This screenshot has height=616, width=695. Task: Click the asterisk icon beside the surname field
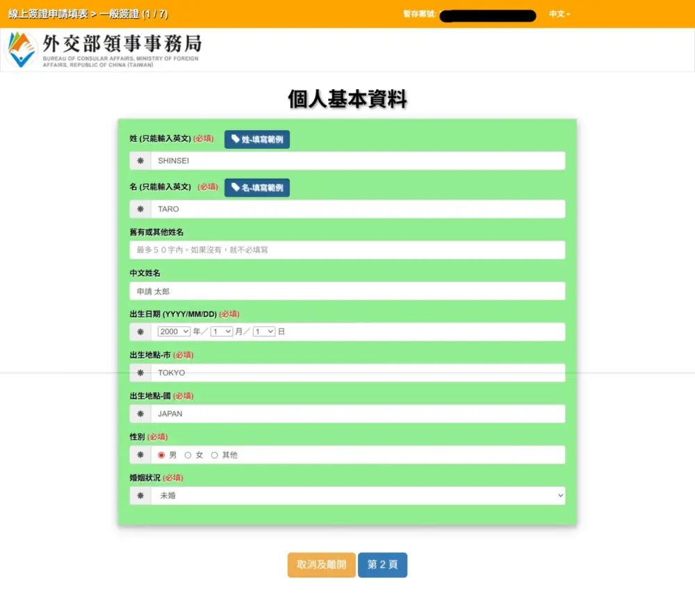click(140, 161)
